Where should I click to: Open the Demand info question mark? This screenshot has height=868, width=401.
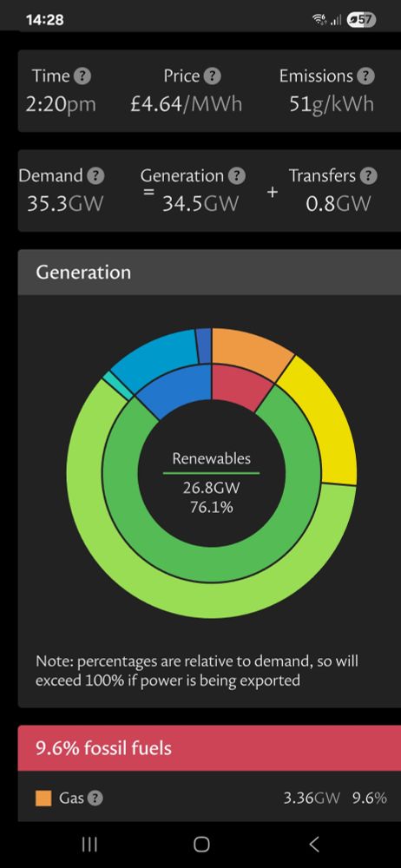pyautogui.click(x=95, y=176)
